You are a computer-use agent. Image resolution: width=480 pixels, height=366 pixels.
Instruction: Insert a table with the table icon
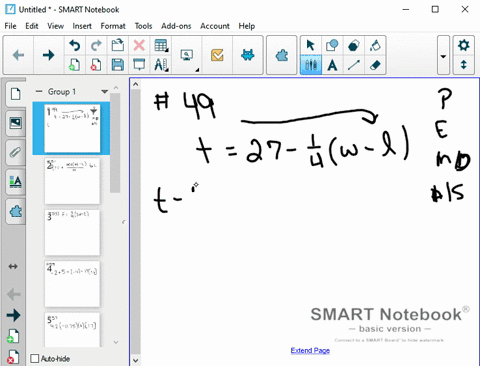tap(161, 45)
